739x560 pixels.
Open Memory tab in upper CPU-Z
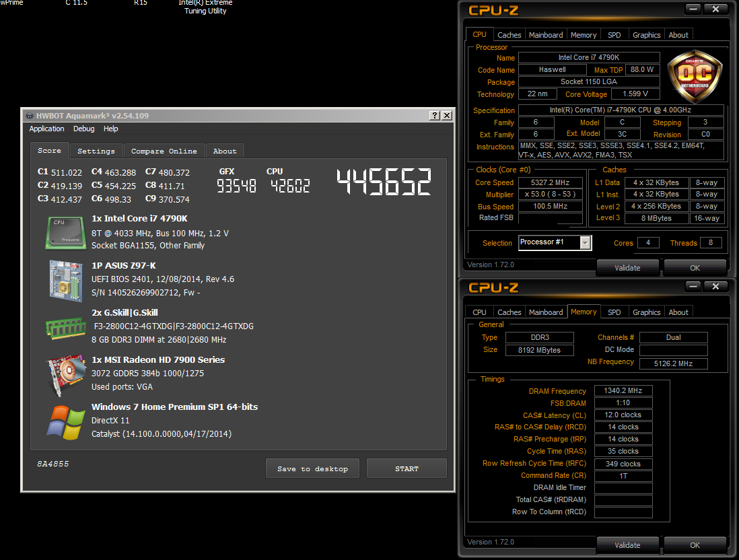[584, 35]
